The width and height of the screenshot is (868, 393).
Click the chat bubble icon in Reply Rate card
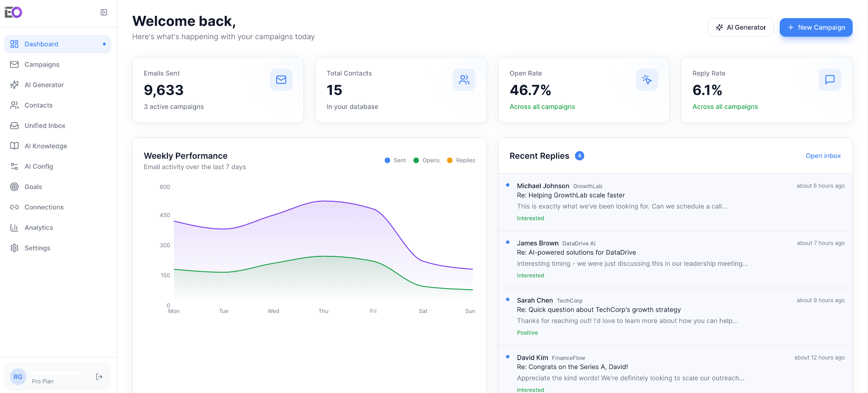(x=830, y=80)
